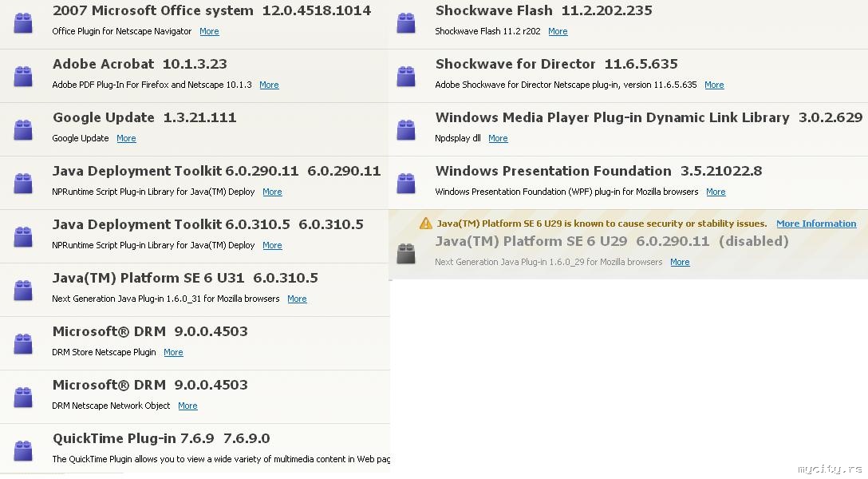
Task: Select Shockwave Flash 11.2.202.235 title
Action: [543, 10]
